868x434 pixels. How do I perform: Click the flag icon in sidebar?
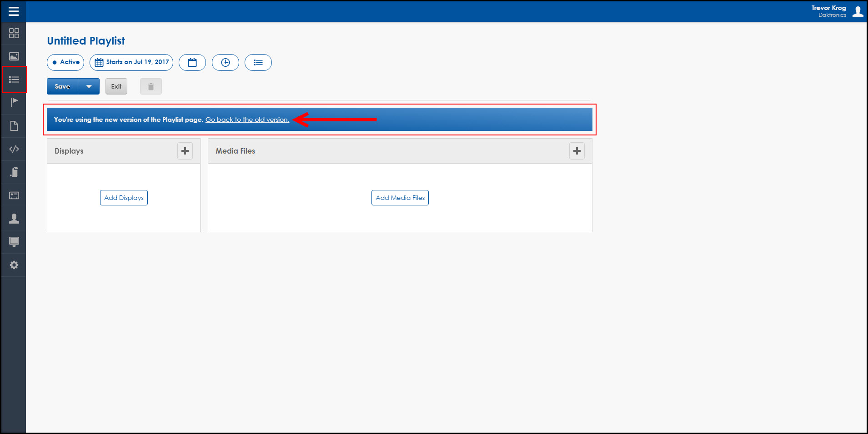click(14, 102)
